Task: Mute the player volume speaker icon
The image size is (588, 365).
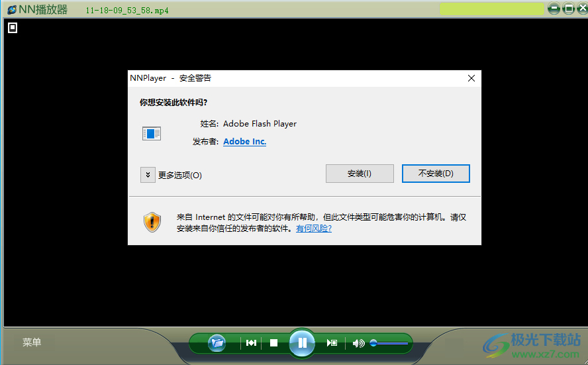Action: coord(358,343)
